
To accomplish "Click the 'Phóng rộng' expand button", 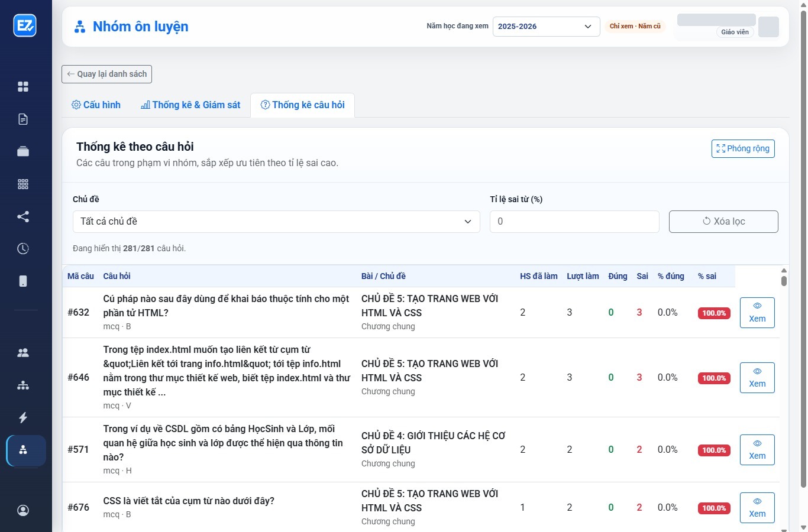I will (743, 148).
